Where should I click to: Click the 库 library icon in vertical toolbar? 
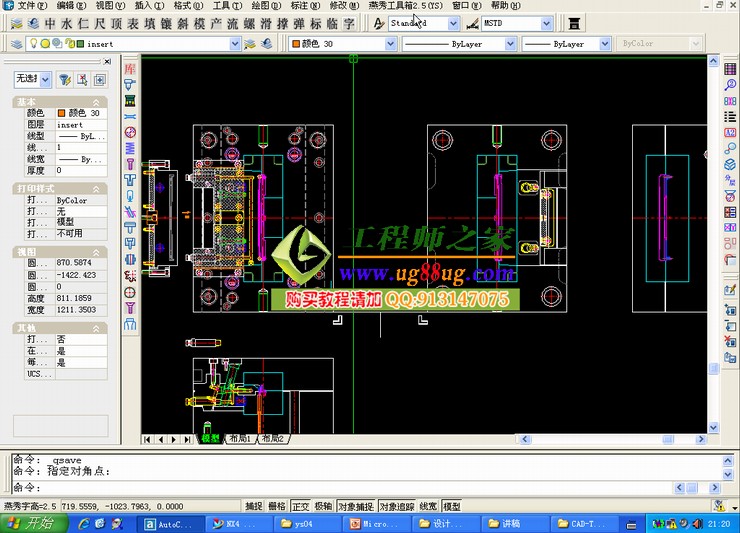click(130, 68)
